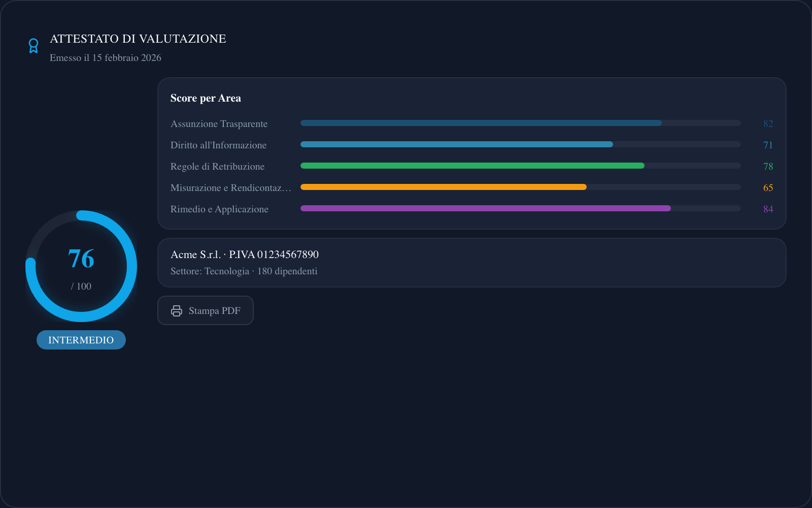812x508 pixels.
Task: Click the printer icon beside Stampa PDF
Action: pos(177,311)
